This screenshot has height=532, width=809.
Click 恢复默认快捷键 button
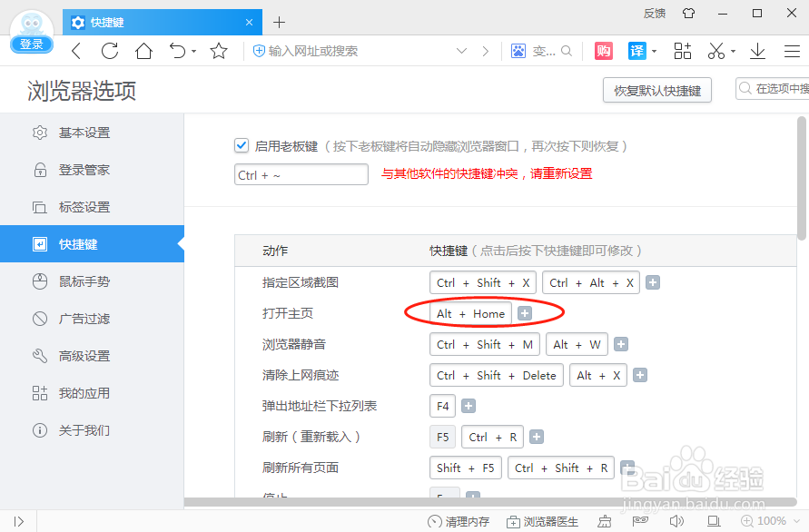(657, 90)
